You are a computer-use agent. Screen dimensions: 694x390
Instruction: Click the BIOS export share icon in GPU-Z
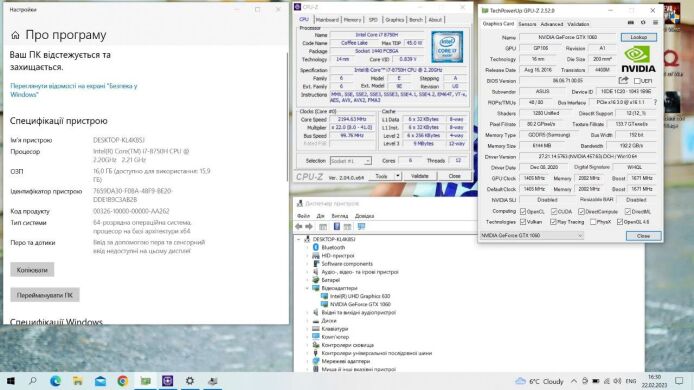623,81
